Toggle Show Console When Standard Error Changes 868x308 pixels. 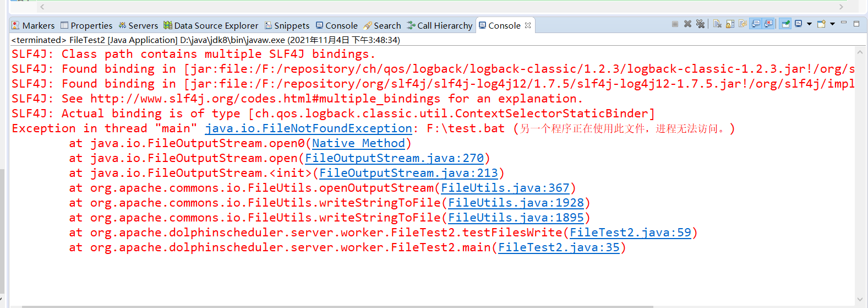[x=769, y=24]
